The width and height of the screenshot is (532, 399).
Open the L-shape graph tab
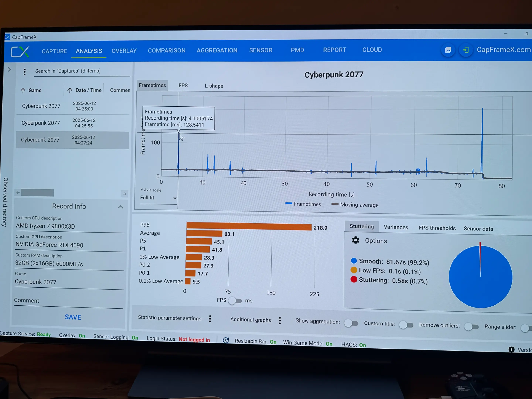(214, 86)
